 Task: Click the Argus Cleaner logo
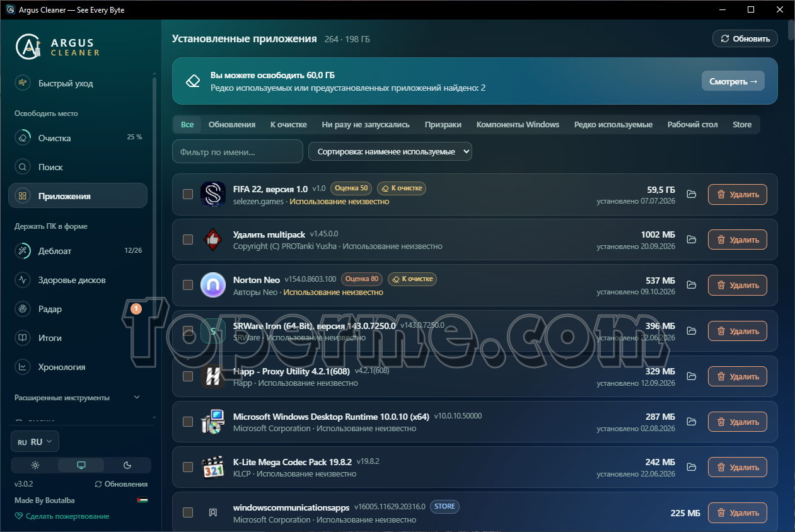[x=58, y=45]
